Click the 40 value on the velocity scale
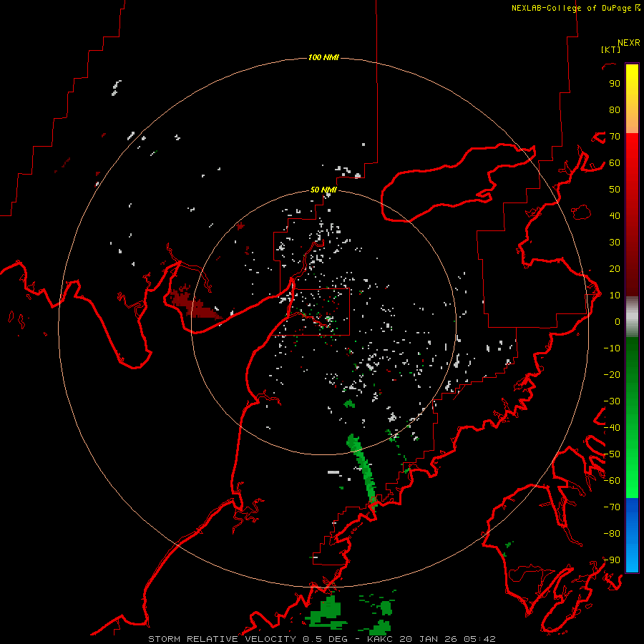Viewport: 644px width, 644px height. 615,215
